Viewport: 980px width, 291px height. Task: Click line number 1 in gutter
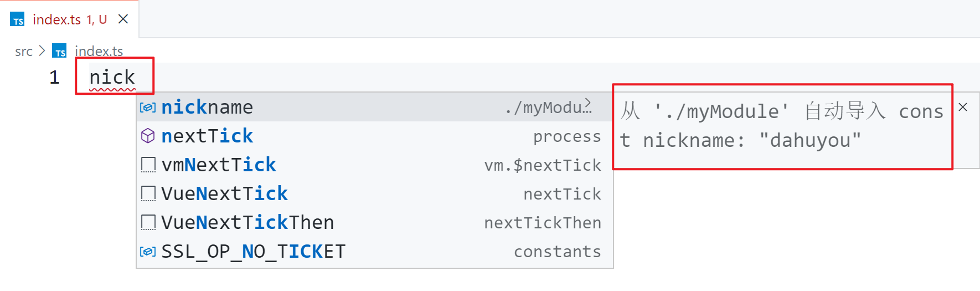(x=54, y=77)
